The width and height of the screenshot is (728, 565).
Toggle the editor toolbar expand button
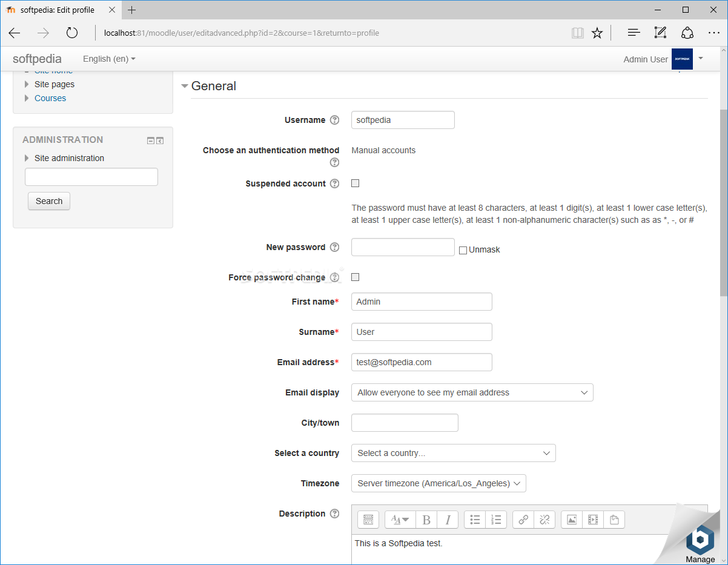368,520
